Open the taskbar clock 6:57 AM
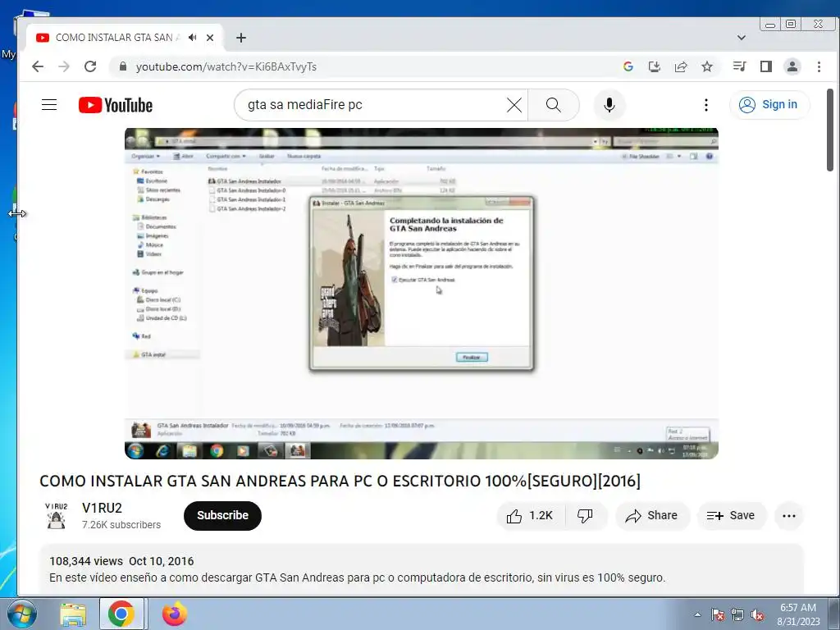The height and width of the screenshot is (630, 840). pos(798,614)
